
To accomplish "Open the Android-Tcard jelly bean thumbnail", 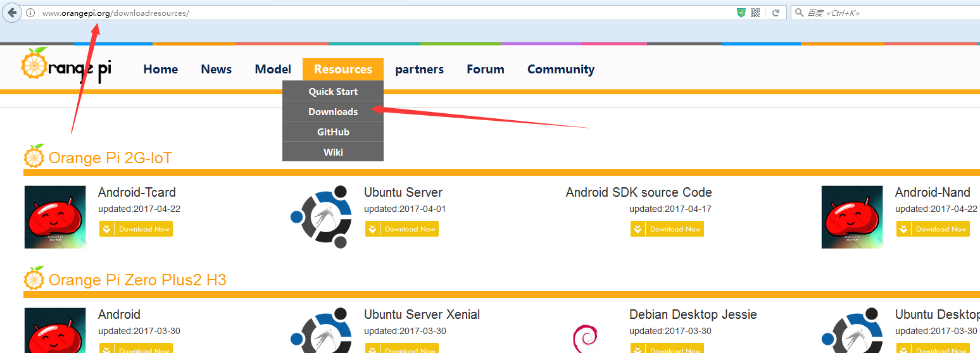I will (x=55, y=217).
